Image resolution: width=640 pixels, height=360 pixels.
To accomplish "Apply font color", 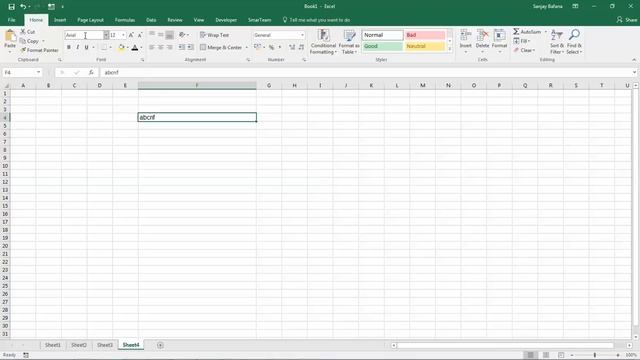I will click(135, 47).
